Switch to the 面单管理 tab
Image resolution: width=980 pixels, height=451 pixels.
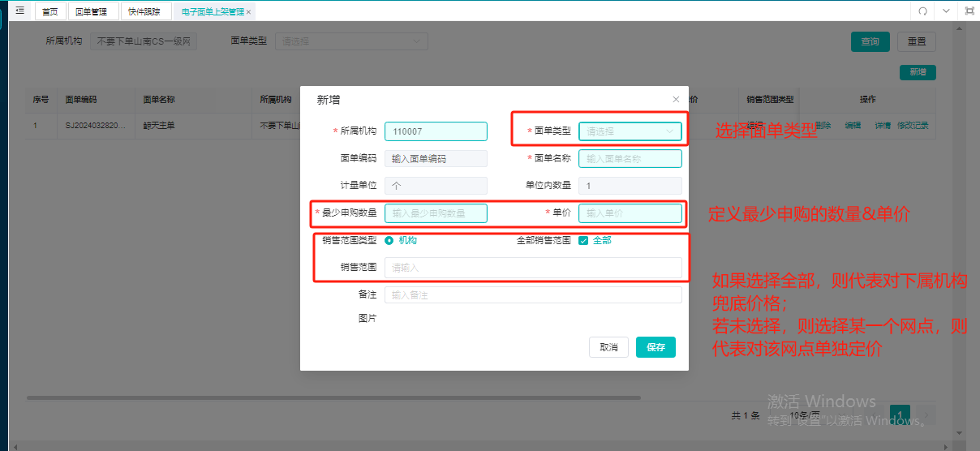[x=91, y=11]
